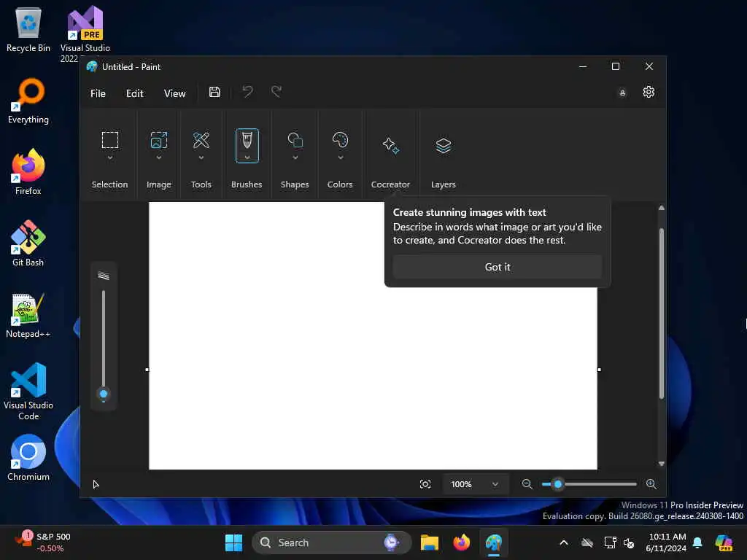Open the Layers panel icon
Image resolution: width=747 pixels, height=560 pixels.
pos(443,145)
